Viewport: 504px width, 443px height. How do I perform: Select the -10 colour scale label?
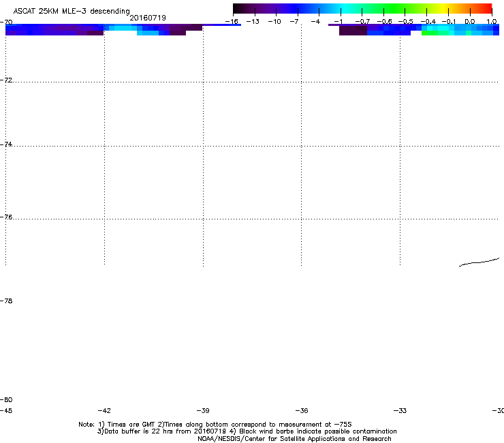coord(274,22)
